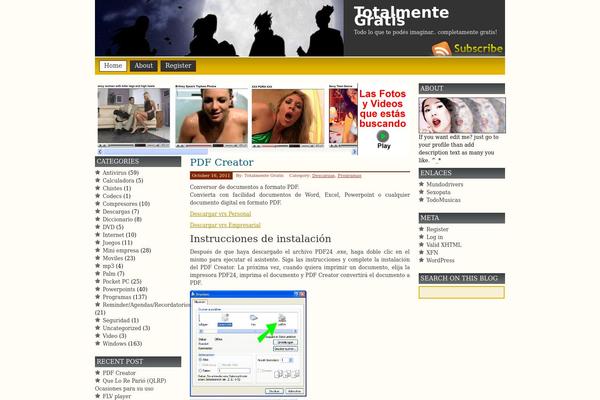Open the Programas (137) sidebar category
600x400 pixels.
tap(124, 297)
